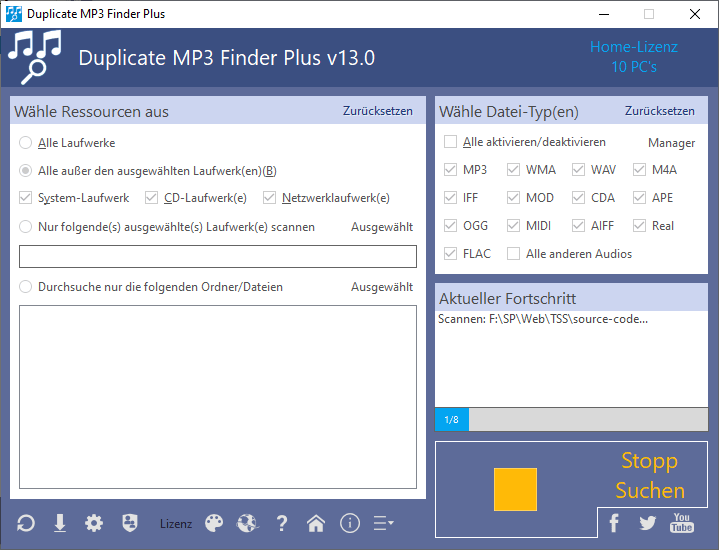Screen dimensions: 719x550
Task: Click Zurücksetzen in Wähle Ressourcen aus
Action: click(x=378, y=111)
